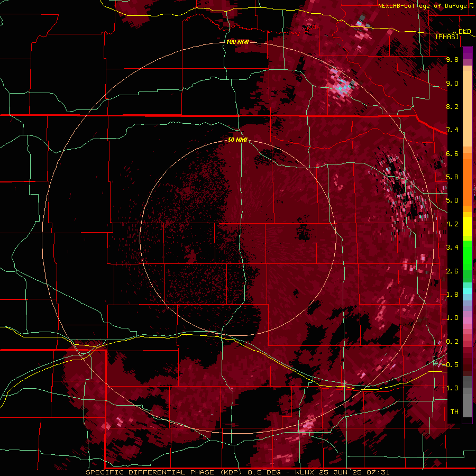The height and width of the screenshot is (476, 476).
Task: Click the 9.0 scale value
Action: pos(452,83)
